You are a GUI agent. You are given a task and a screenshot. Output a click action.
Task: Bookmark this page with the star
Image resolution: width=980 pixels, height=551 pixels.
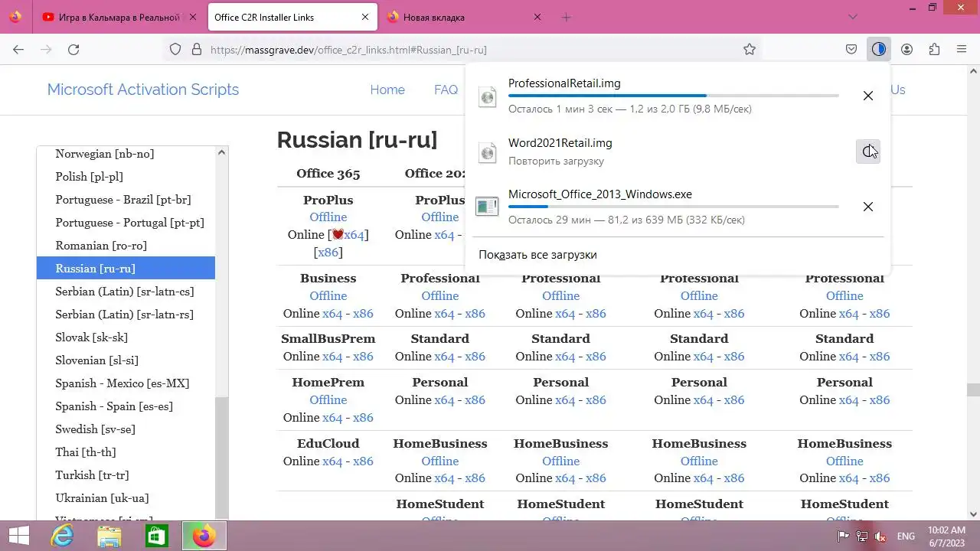750,49
